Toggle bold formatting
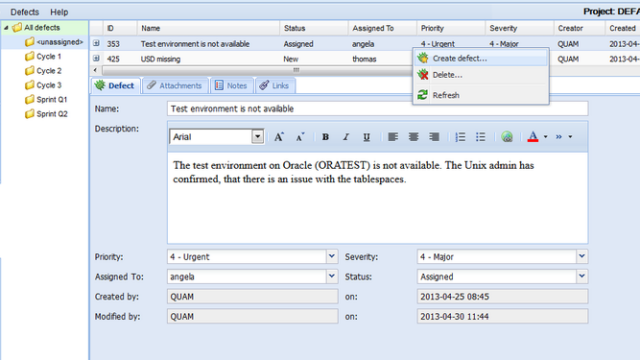 click(x=325, y=137)
